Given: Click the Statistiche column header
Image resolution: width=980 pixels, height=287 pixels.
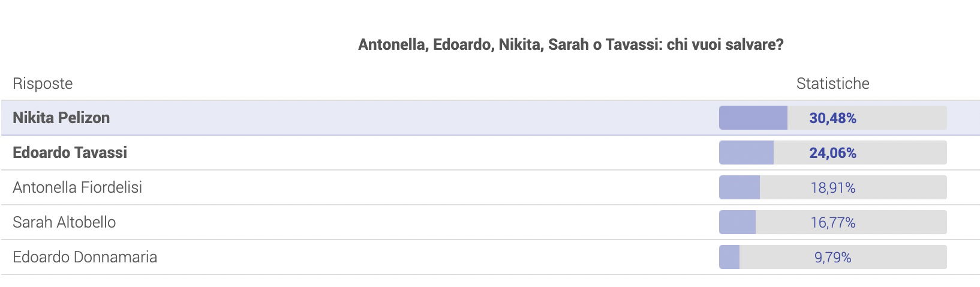Looking at the screenshot, I should click(833, 83).
